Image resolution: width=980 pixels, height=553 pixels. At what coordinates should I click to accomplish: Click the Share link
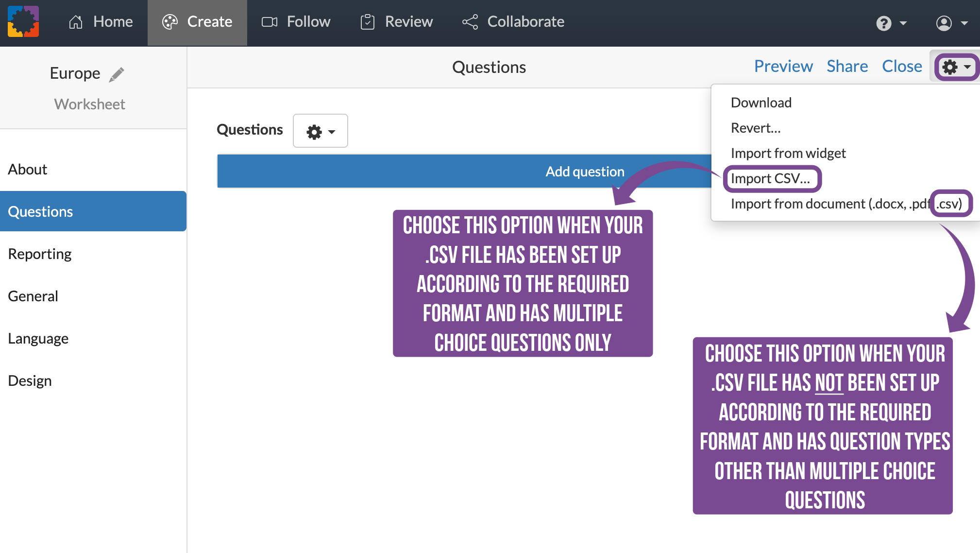[x=847, y=66]
